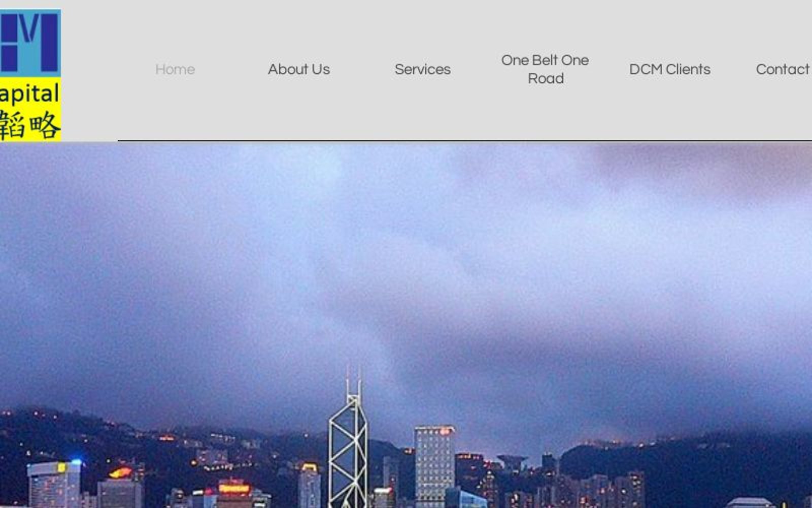Image resolution: width=812 pixels, height=508 pixels.
Task: Click the blue HM logo emblem
Action: [x=30, y=43]
